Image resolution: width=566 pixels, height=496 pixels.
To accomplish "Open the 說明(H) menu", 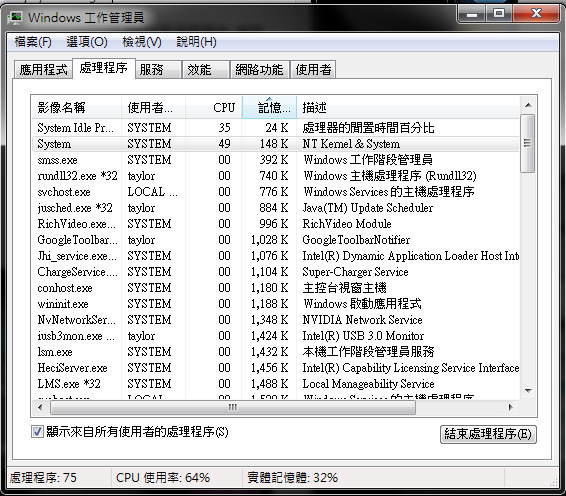I will click(x=196, y=42).
